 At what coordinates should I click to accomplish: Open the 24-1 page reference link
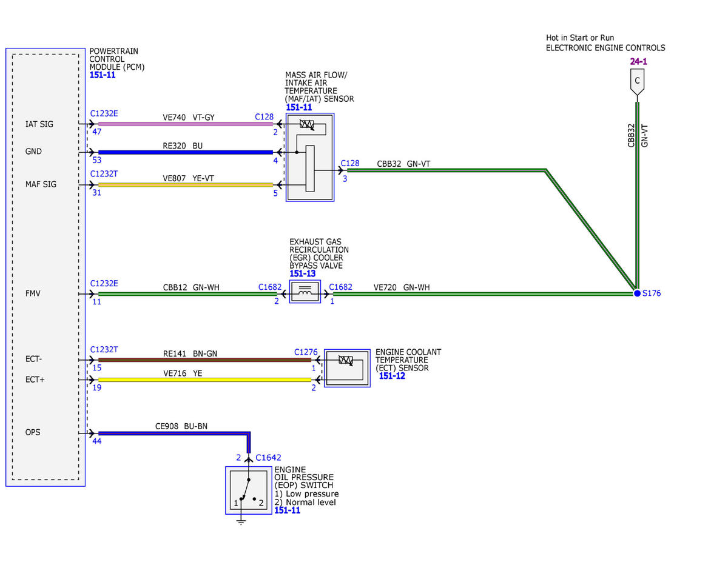(x=638, y=61)
